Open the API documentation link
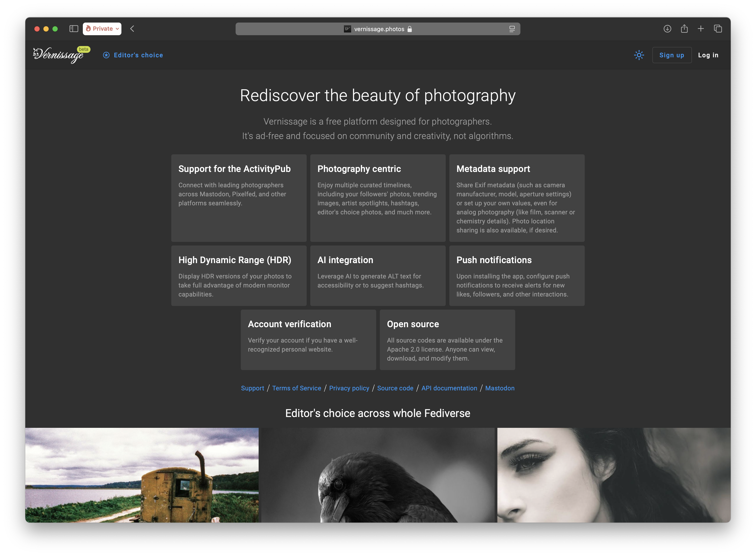The image size is (756, 556). (449, 388)
